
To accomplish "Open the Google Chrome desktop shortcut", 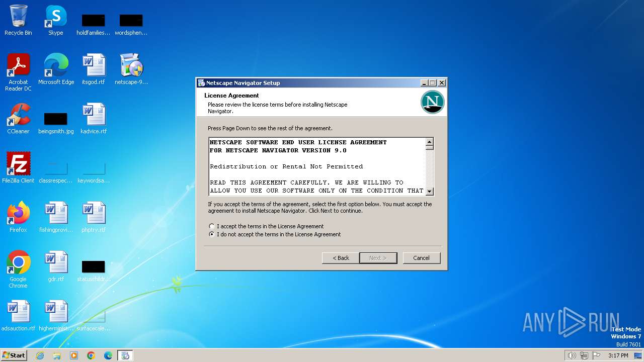I will coord(18,269).
